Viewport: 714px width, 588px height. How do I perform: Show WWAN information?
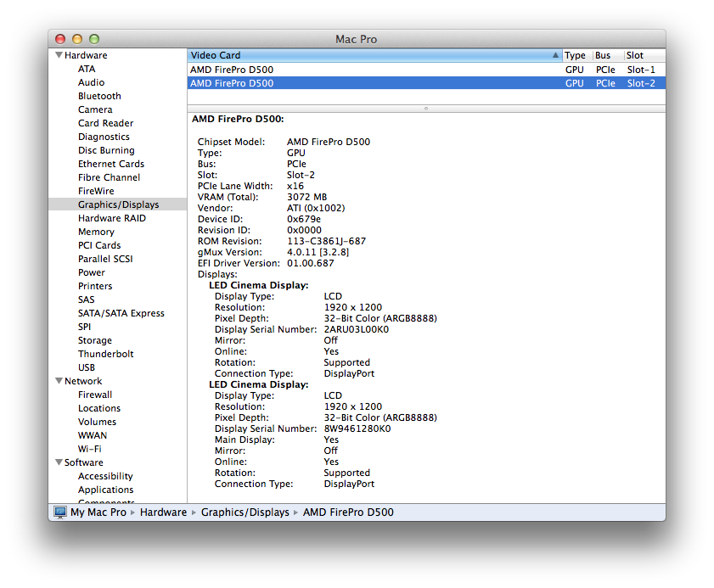[93, 435]
